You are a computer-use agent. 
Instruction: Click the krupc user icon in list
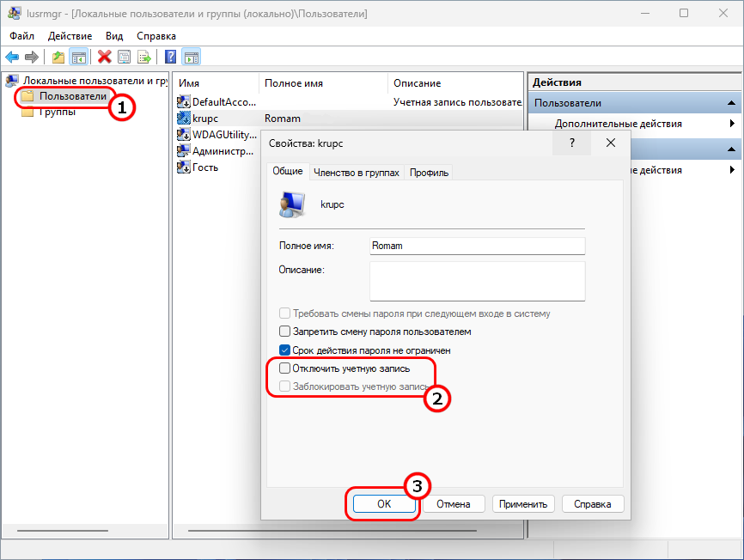184,118
